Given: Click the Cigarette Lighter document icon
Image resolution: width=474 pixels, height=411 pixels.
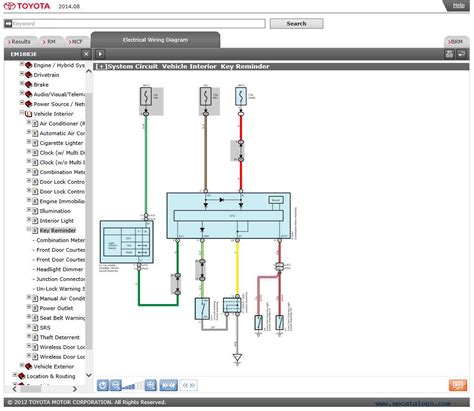Looking at the screenshot, I should pyautogui.click(x=35, y=143).
